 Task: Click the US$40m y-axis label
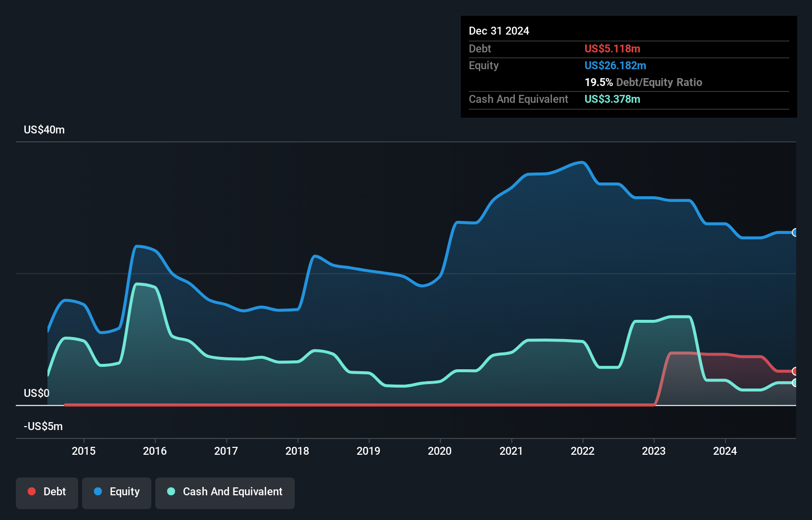click(x=44, y=130)
